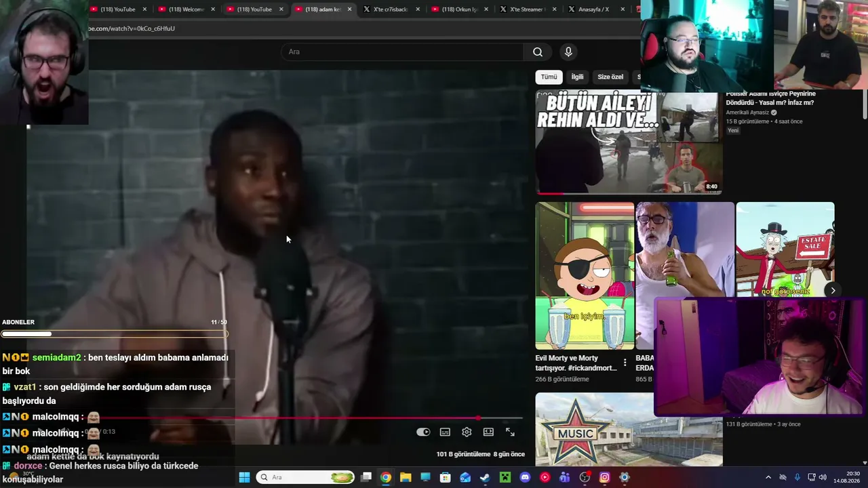The height and width of the screenshot is (488, 868).
Task: Select the 'Tümü' filter chip
Action: (x=549, y=77)
